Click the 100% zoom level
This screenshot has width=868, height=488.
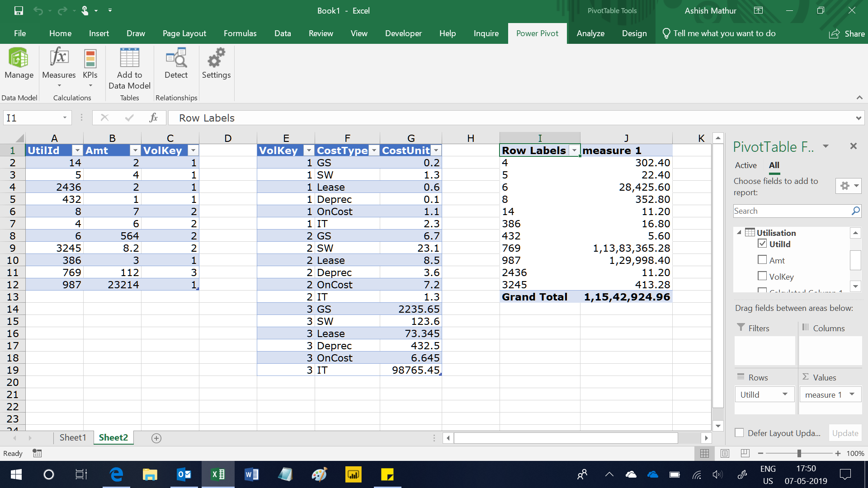coord(855,453)
